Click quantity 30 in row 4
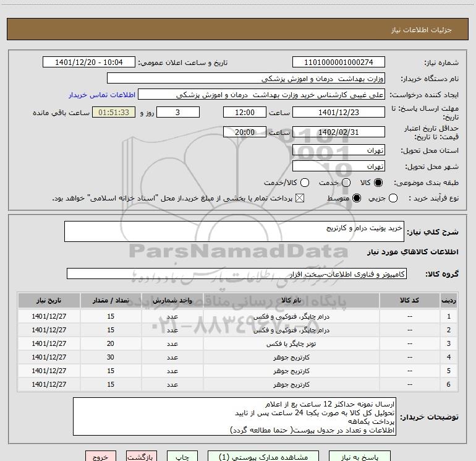 [111, 358]
